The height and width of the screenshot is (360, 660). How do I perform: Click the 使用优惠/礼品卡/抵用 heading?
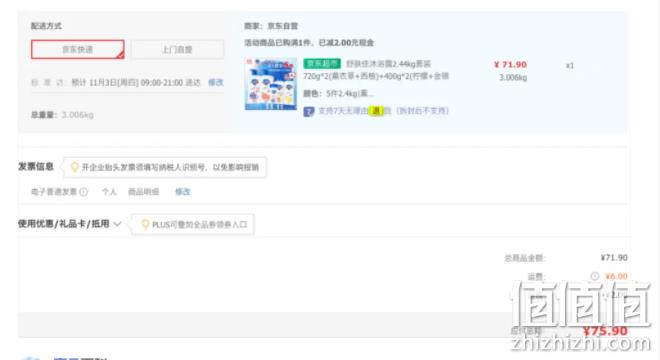click(64, 224)
